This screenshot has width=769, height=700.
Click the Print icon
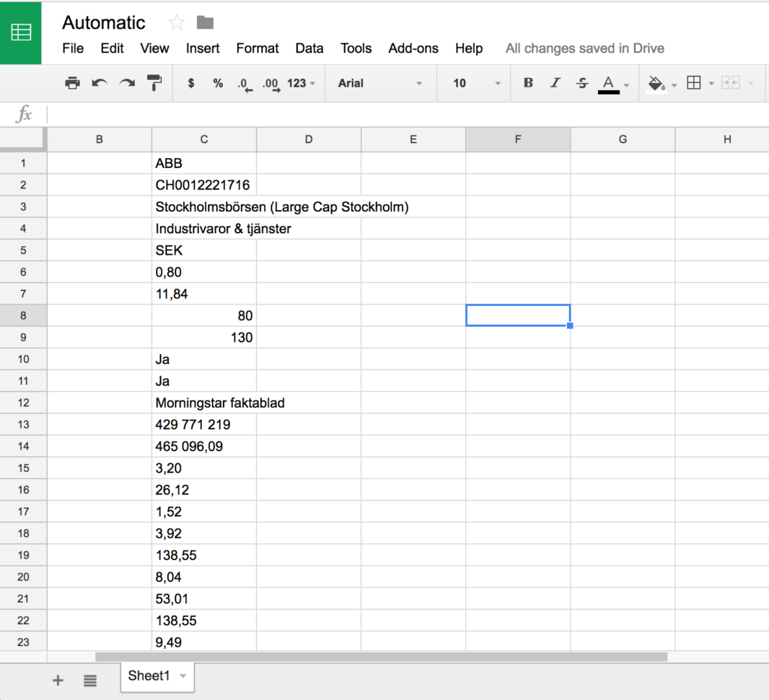click(x=72, y=83)
